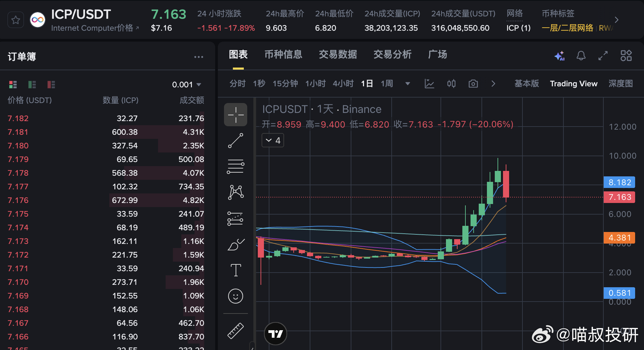Select the crosshair cursor tool
Image resolution: width=644 pixels, height=350 pixels.
click(236, 115)
